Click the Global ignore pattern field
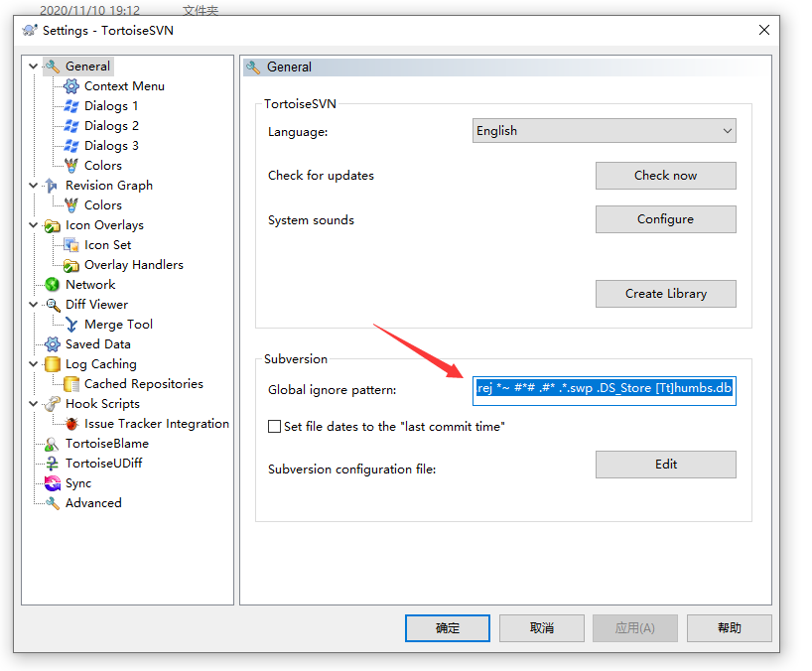This screenshot has width=812, height=671. point(604,391)
